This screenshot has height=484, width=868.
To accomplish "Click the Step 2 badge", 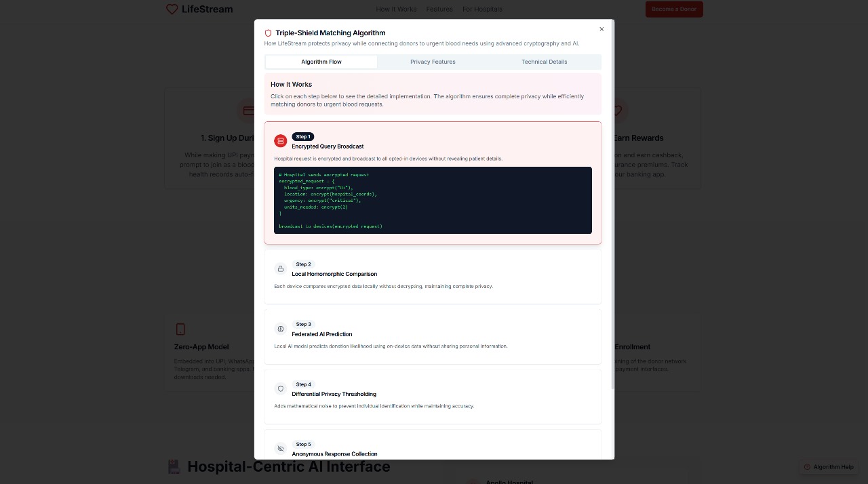I will 303,264.
